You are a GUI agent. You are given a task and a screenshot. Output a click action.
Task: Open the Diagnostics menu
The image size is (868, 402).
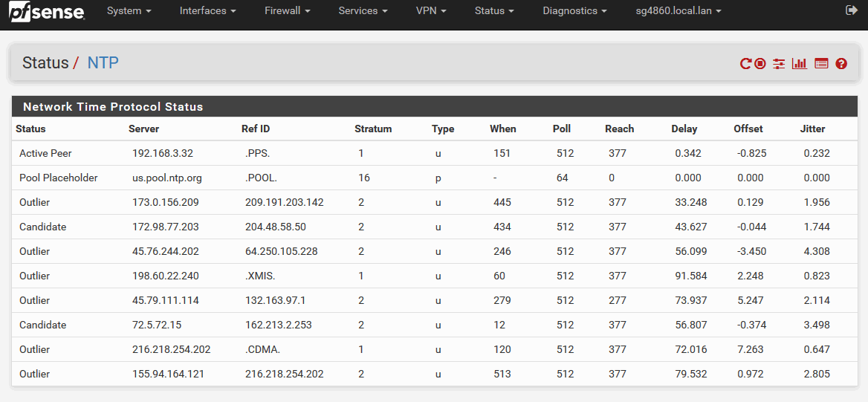tap(574, 10)
